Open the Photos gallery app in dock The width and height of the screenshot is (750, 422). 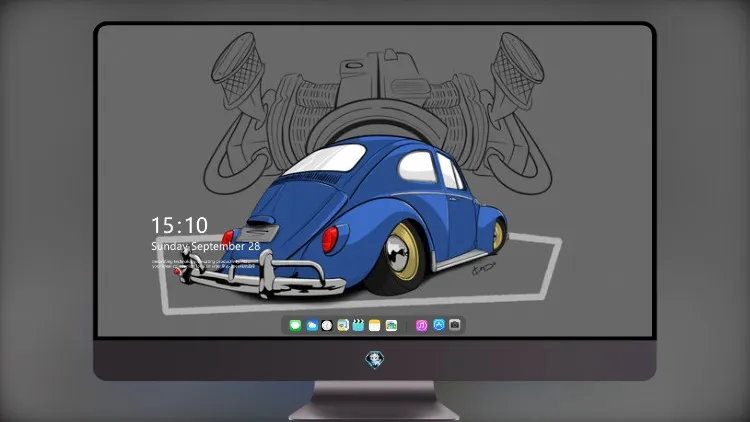pyautogui.click(x=391, y=325)
